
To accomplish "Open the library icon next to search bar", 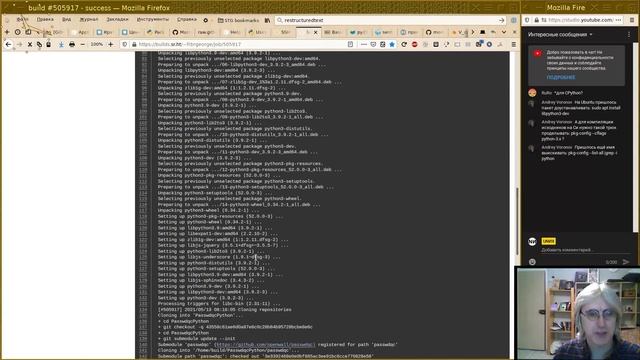I will coord(267,20).
